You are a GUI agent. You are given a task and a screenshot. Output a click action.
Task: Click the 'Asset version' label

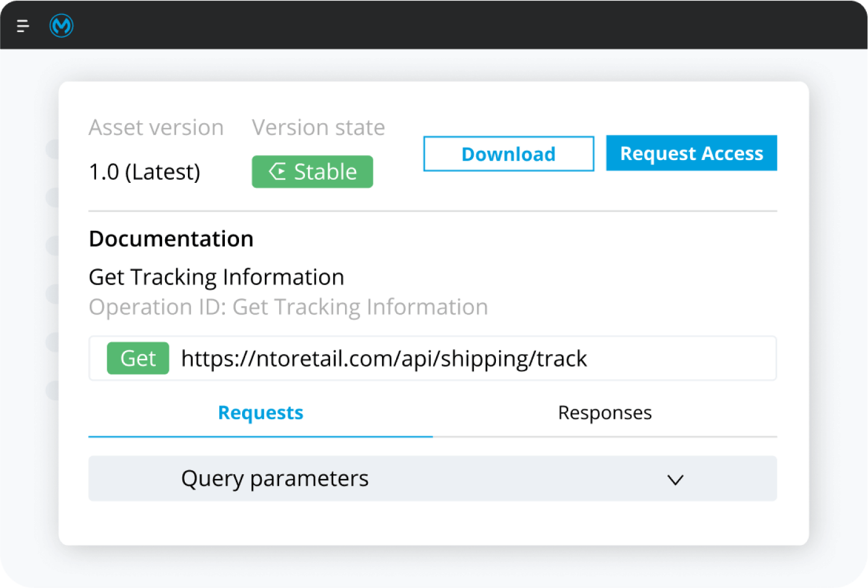pos(156,127)
